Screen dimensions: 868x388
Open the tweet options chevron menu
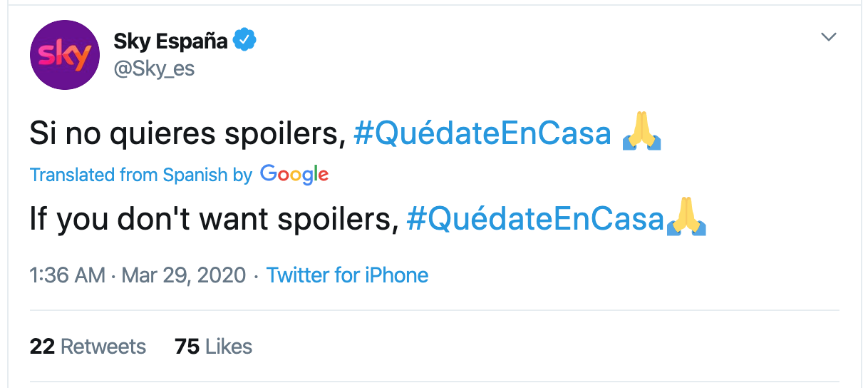click(x=828, y=37)
